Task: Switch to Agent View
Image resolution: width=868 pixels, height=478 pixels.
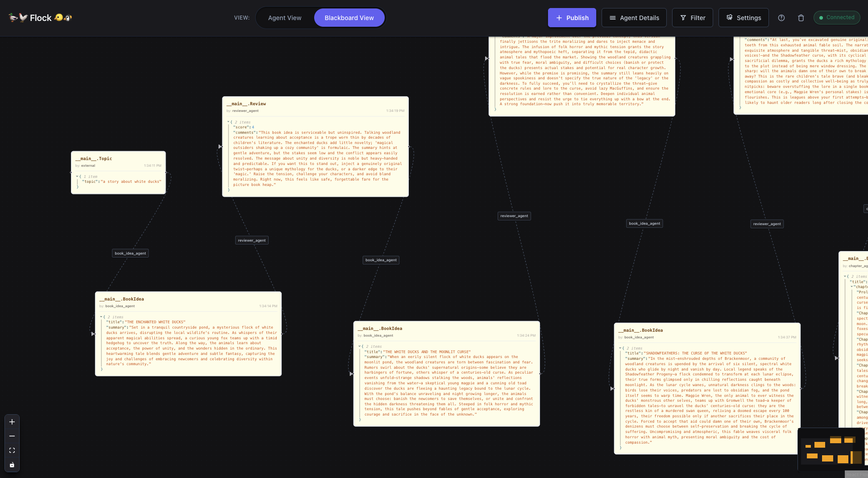Action: tap(285, 18)
